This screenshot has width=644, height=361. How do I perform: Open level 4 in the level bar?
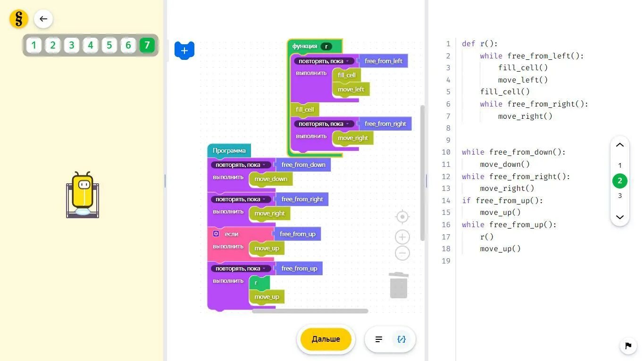tap(90, 45)
